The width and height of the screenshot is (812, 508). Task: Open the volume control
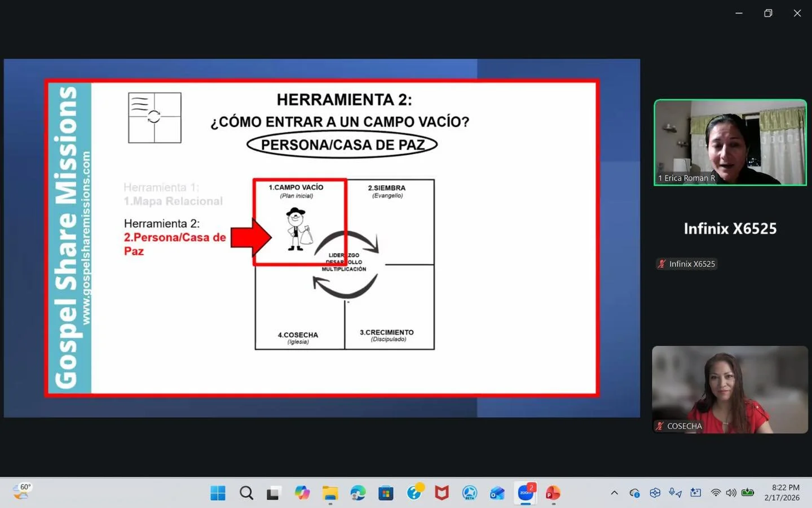tap(731, 493)
